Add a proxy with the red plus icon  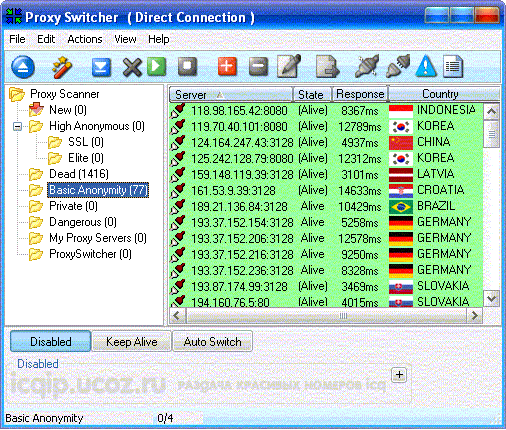[227, 66]
